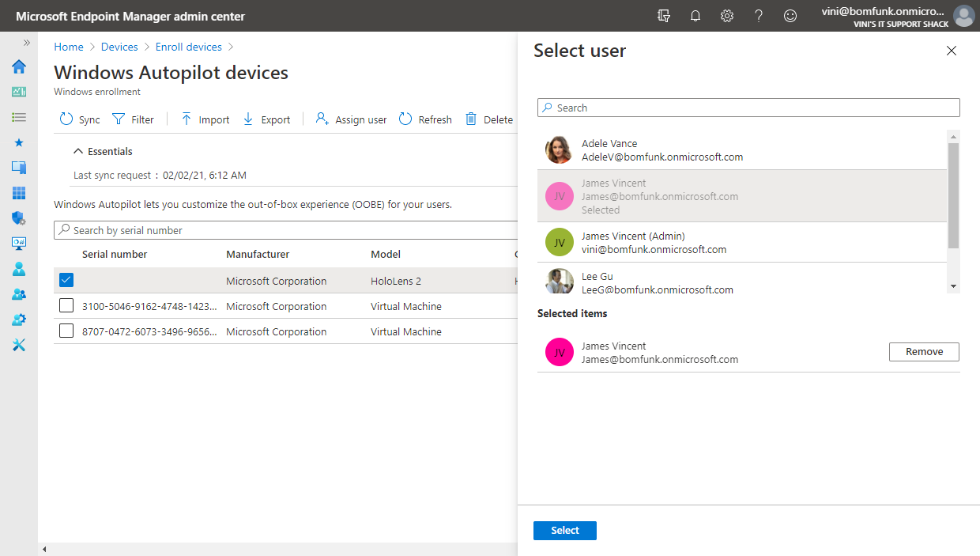This screenshot has height=556, width=980.
Task: Sort by Model column header
Action: point(386,254)
